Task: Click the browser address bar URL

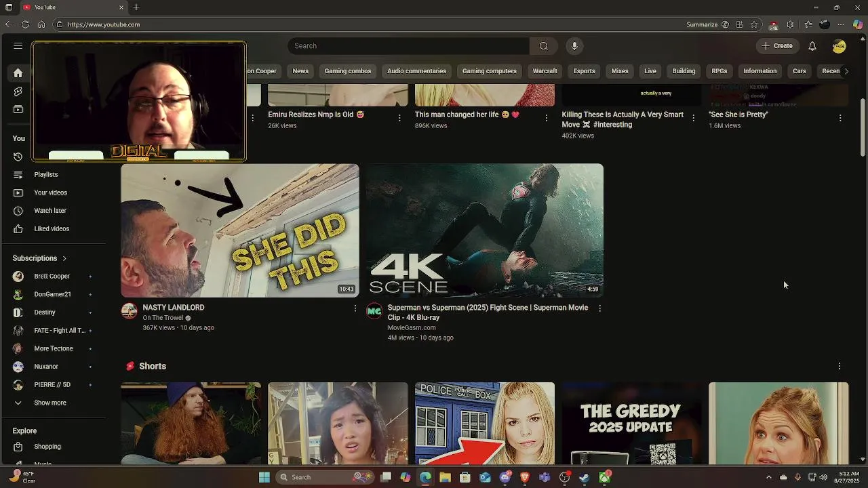Action: (104, 24)
